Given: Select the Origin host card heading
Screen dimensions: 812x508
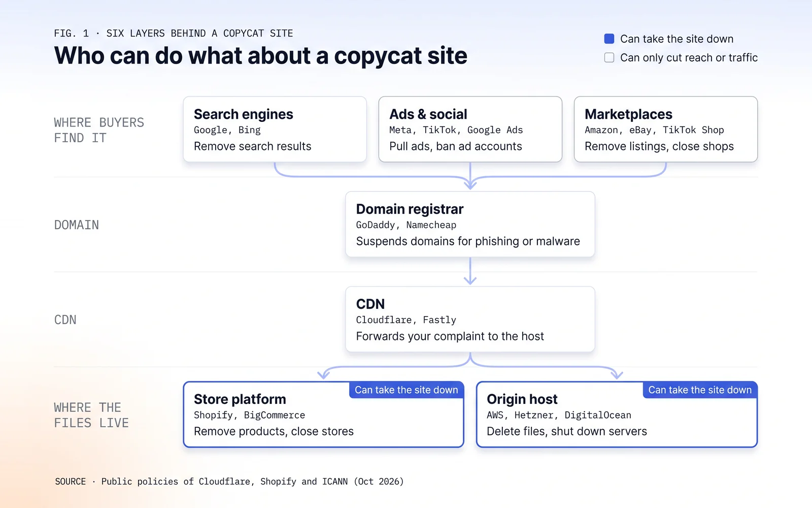Looking at the screenshot, I should pos(522,399).
